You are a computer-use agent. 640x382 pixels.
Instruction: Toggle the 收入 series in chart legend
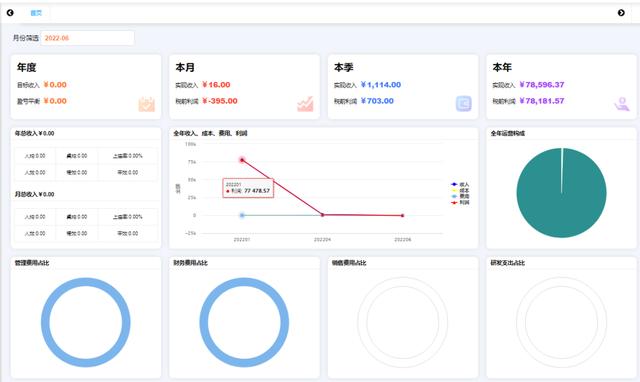460,184
